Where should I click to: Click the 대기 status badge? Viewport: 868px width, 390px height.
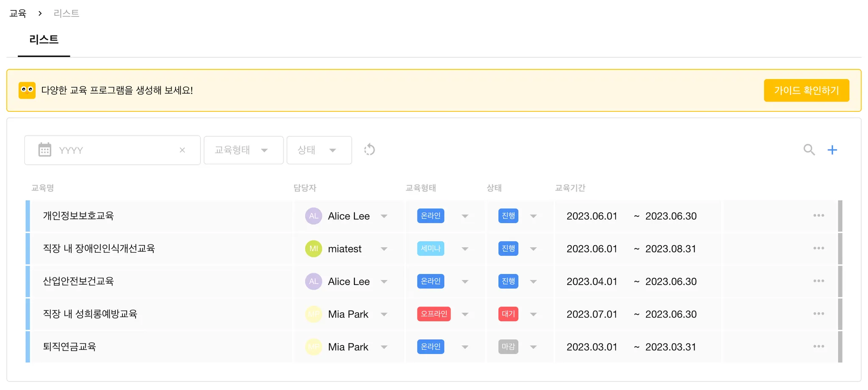pos(508,314)
